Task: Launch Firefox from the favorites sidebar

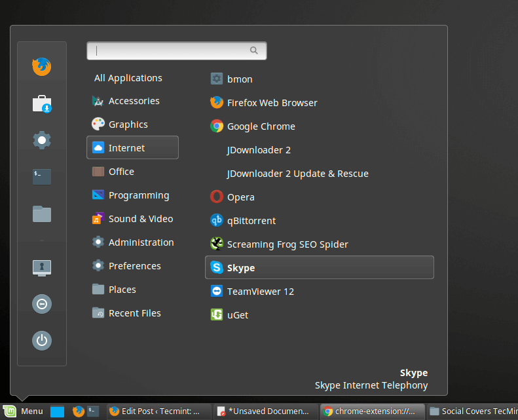Action: (42, 66)
